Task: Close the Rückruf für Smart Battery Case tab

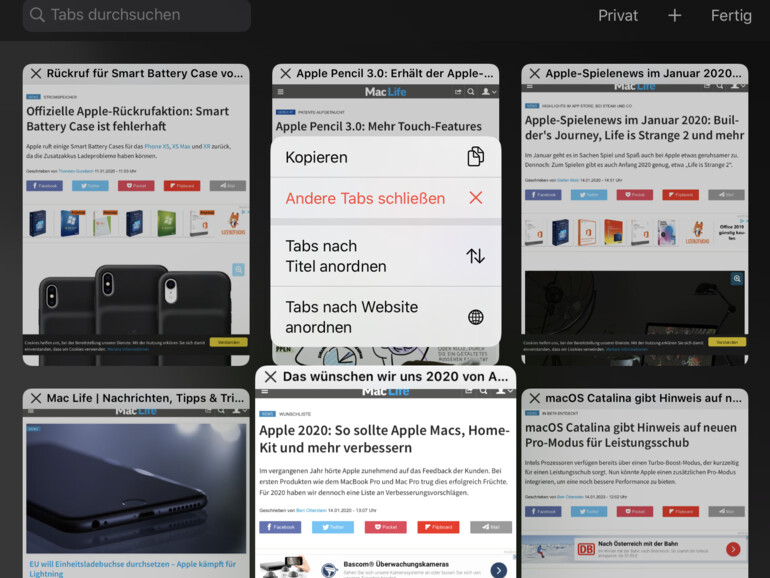Action: [x=36, y=74]
